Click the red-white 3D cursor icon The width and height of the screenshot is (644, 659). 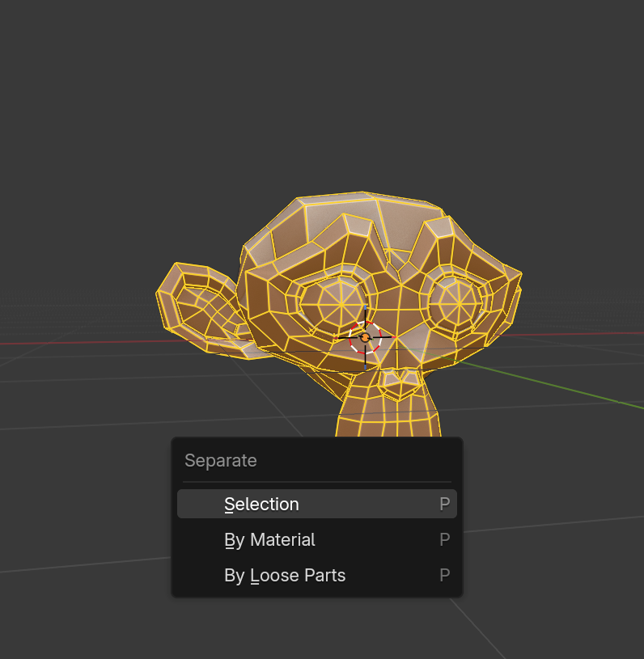pyautogui.click(x=365, y=337)
